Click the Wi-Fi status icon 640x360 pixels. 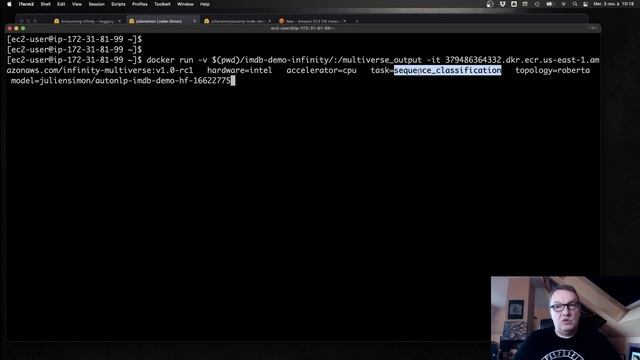[564, 4]
